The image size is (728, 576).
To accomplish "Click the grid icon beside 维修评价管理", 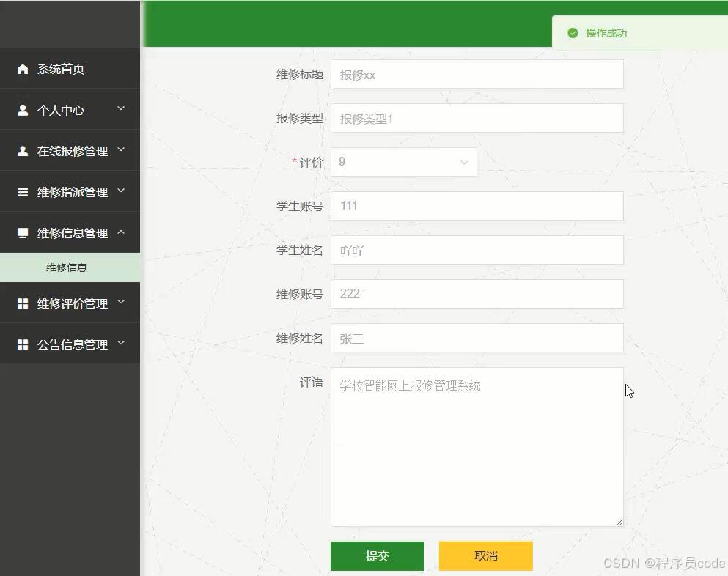I will tap(23, 303).
